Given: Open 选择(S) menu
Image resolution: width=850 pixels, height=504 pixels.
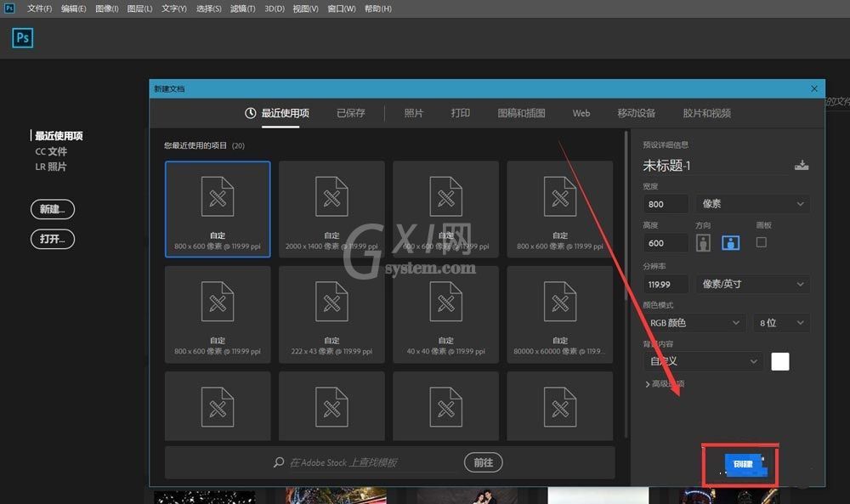Looking at the screenshot, I should tap(209, 8).
